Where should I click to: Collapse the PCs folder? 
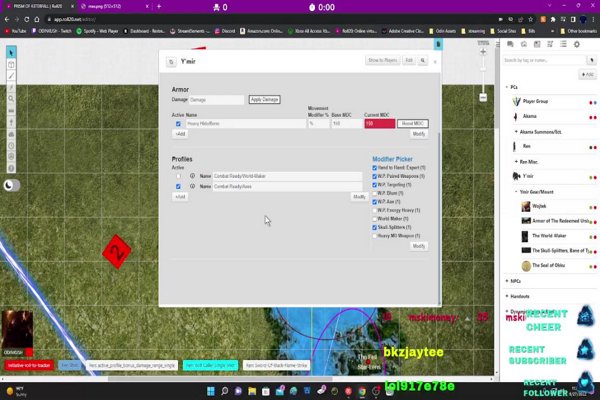pyautogui.click(x=507, y=87)
